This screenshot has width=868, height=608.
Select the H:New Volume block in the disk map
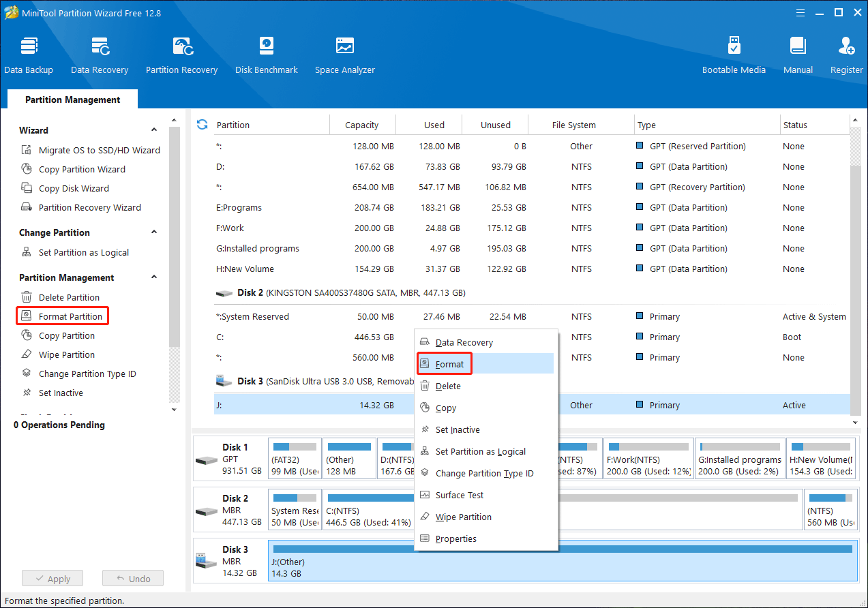click(x=821, y=459)
